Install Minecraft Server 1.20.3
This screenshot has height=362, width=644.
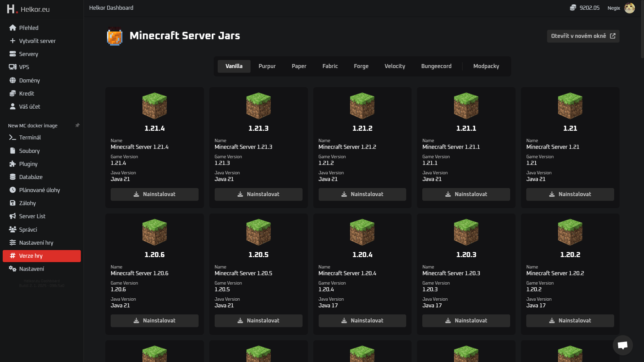[466, 320]
